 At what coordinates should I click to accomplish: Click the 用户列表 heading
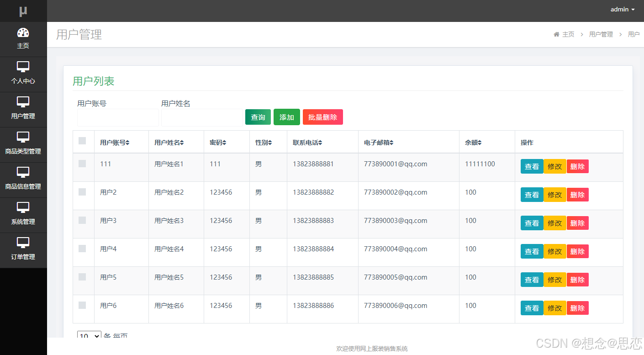[x=94, y=81]
